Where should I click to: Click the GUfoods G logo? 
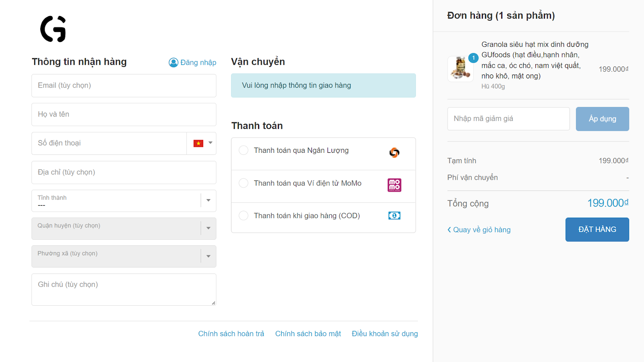click(53, 29)
